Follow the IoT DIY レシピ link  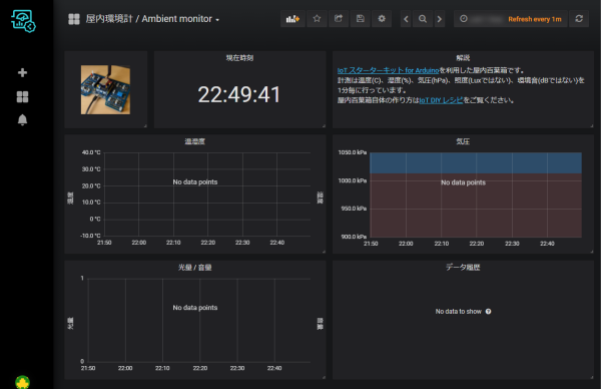[x=441, y=100]
